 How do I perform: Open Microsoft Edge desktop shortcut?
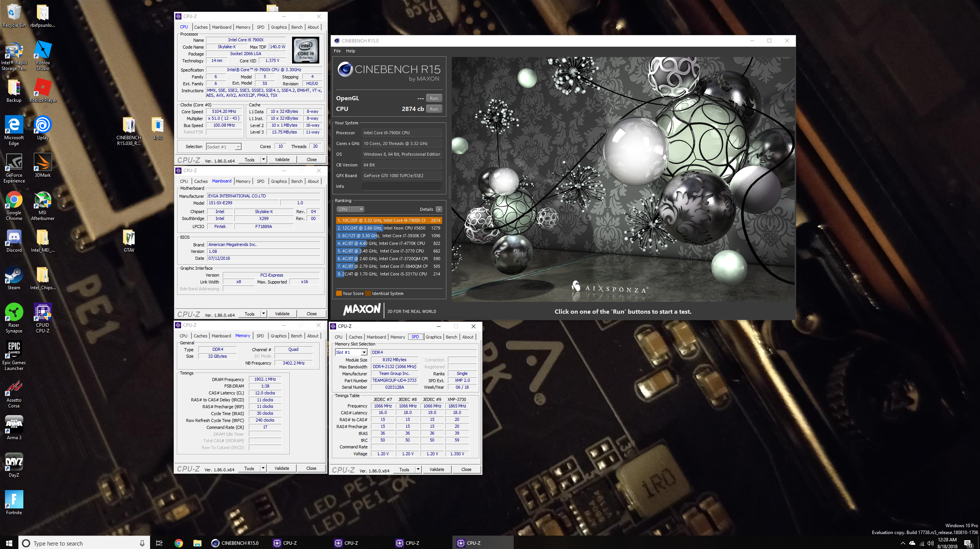14,131
